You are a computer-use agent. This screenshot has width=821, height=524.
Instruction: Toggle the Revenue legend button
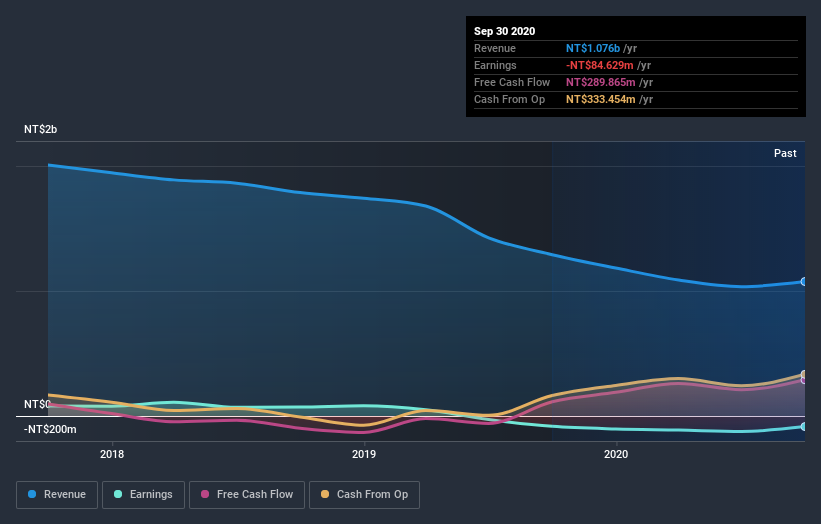[x=57, y=495]
